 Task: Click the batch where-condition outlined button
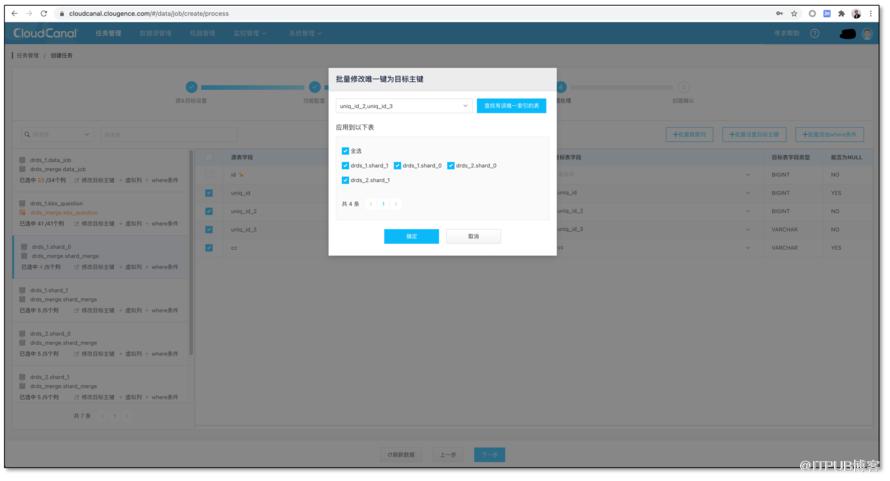829,135
